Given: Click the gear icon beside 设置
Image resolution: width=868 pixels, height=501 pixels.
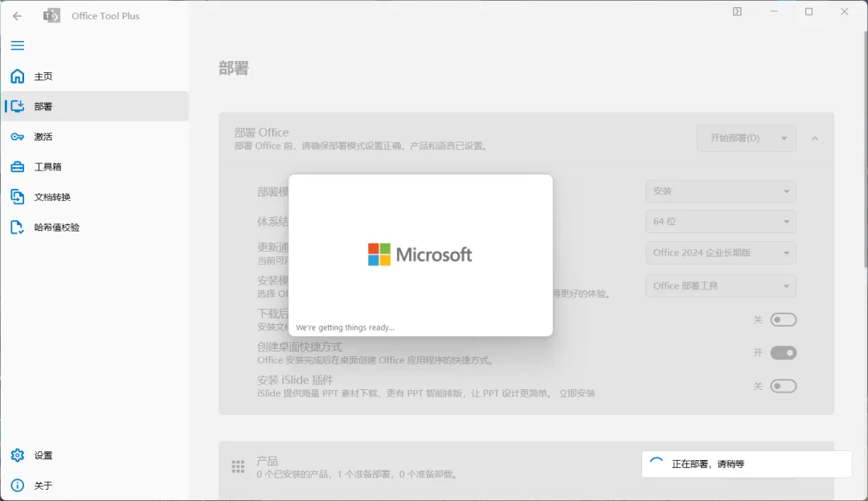Looking at the screenshot, I should [18, 455].
